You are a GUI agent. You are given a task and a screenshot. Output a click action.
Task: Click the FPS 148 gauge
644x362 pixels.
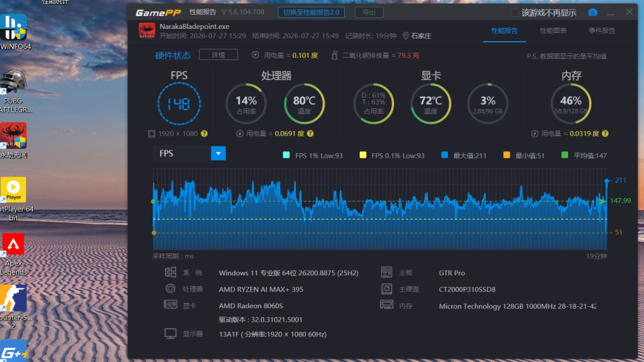coord(179,103)
